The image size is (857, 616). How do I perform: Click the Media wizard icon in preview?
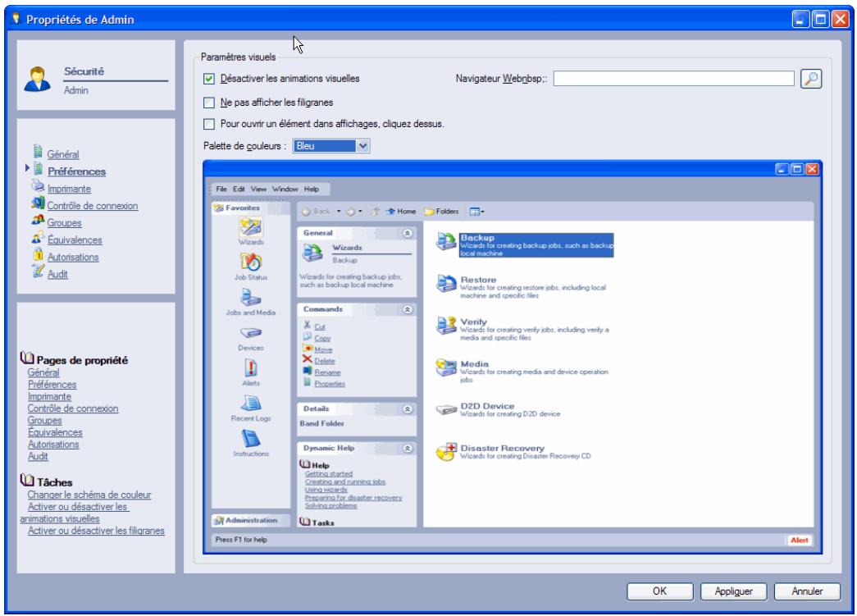coord(446,367)
